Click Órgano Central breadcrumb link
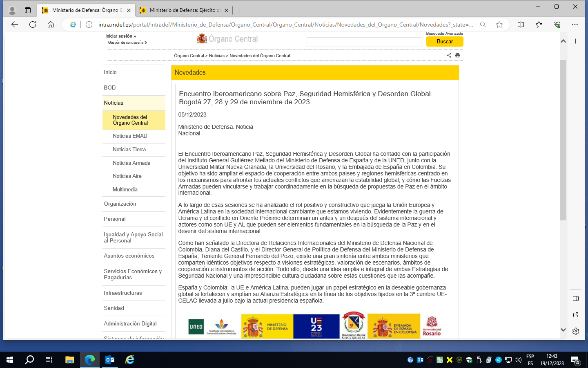Viewport: 588px width, 368px height. (189, 56)
